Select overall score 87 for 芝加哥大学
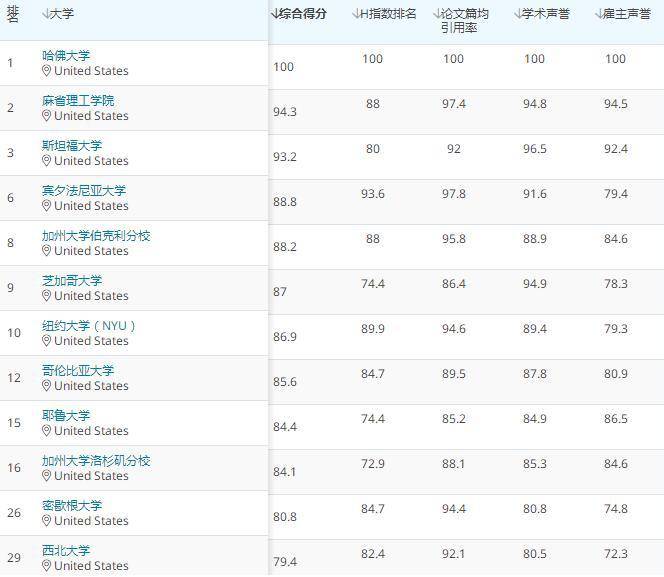Screen dimensions: 664x577 click(280, 292)
